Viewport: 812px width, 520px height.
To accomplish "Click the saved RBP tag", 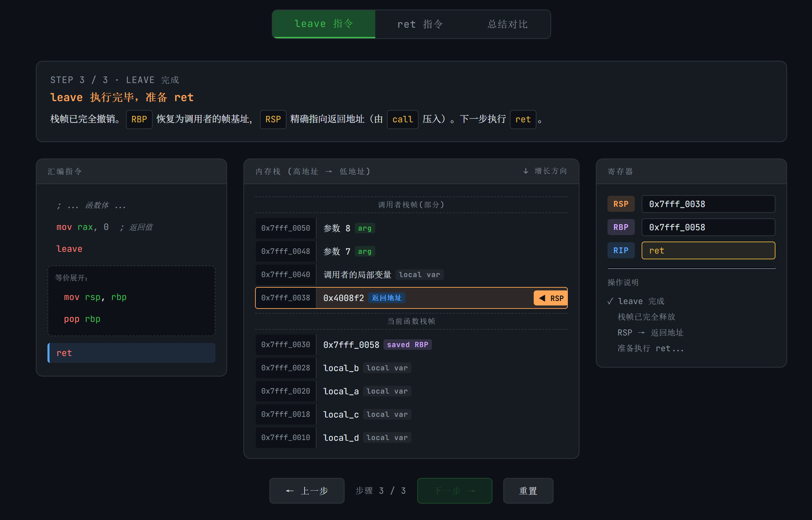I will pos(407,345).
